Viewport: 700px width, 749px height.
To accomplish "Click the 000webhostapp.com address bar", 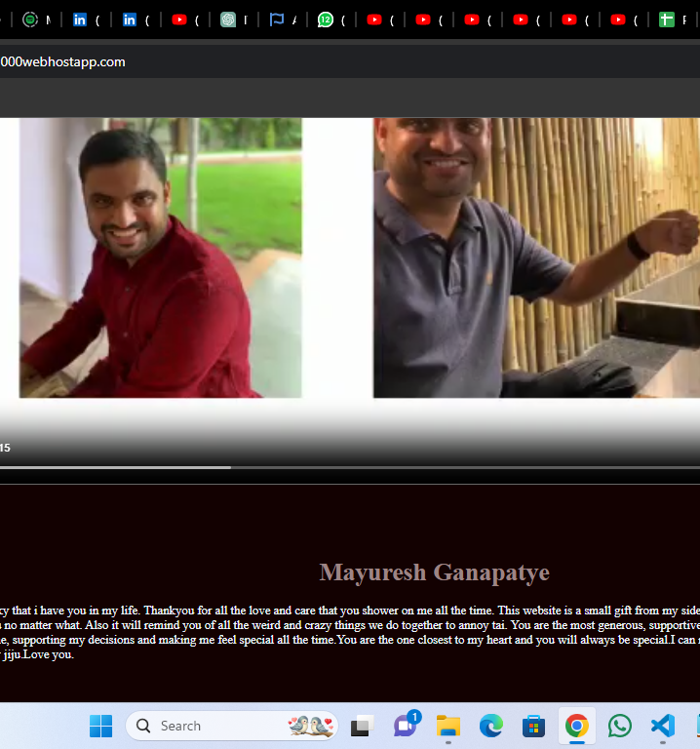I will click(292, 61).
